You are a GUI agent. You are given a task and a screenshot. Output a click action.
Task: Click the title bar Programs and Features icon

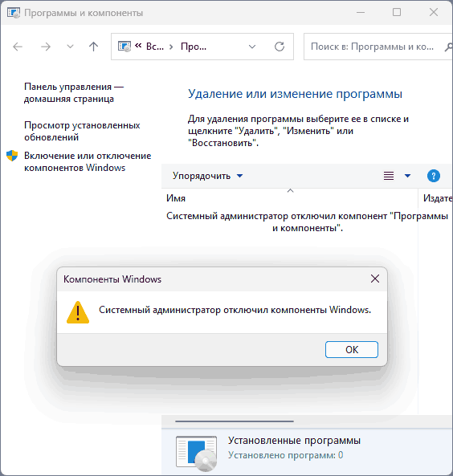click(14, 13)
